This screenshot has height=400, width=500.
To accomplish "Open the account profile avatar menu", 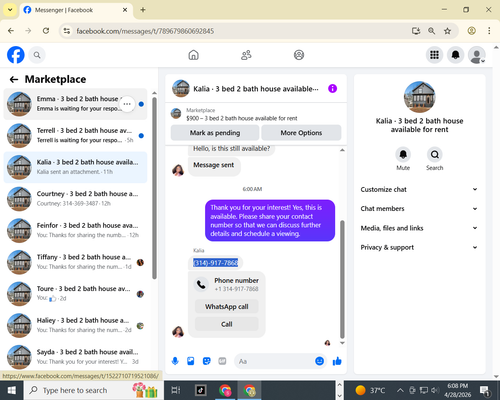I will [x=477, y=55].
